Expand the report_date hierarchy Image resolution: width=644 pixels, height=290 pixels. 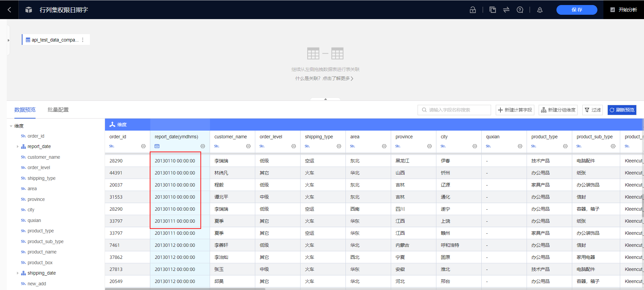coord(17,147)
